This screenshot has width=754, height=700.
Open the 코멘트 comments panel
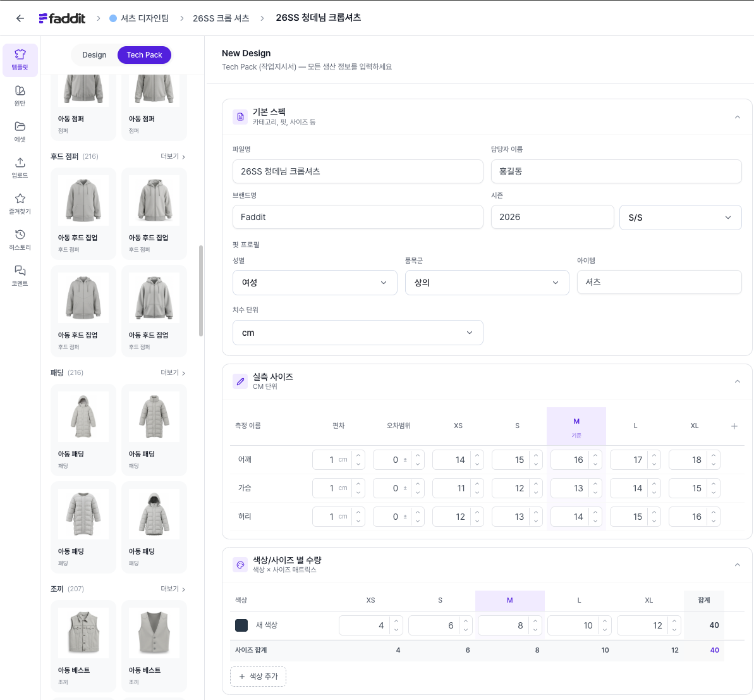(x=20, y=276)
